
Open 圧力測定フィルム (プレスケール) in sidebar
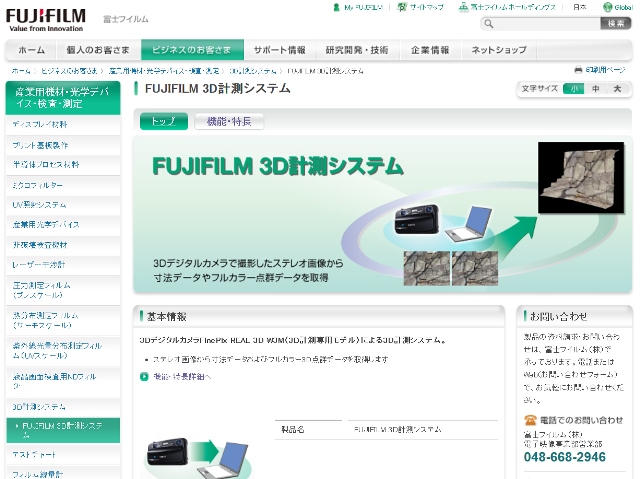pyautogui.click(x=63, y=290)
